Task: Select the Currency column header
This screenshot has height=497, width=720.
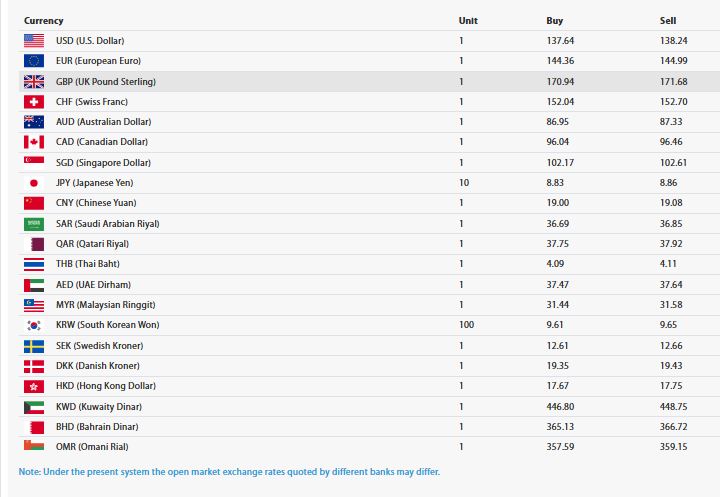Action: pyautogui.click(x=44, y=21)
